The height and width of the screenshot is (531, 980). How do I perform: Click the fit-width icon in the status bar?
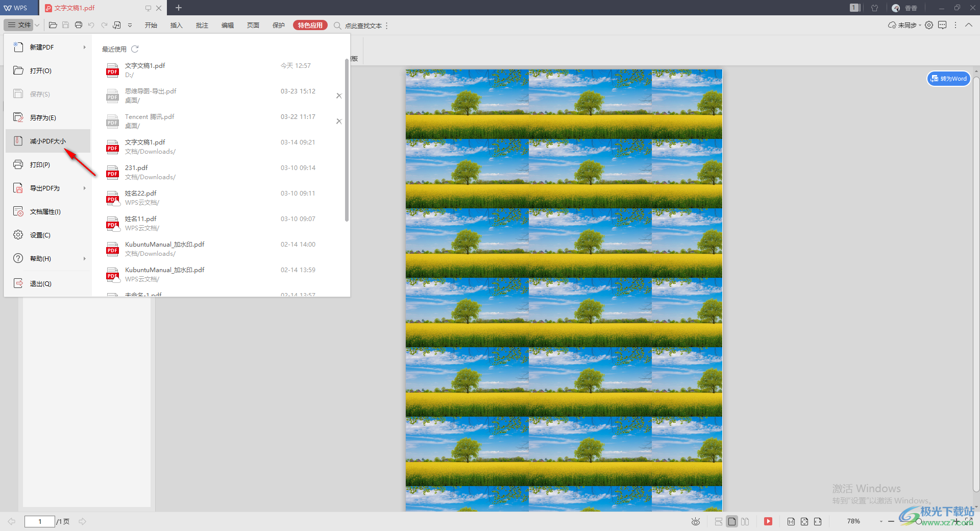coord(818,521)
